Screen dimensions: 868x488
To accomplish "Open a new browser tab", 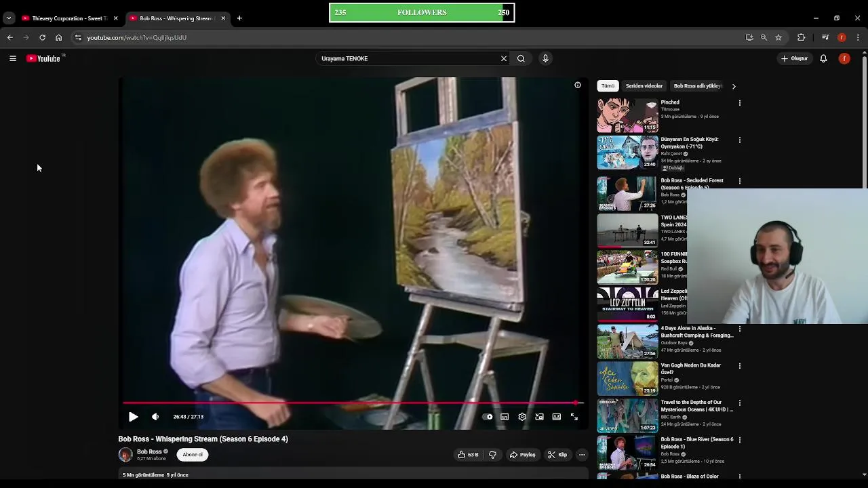I will click(239, 18).
